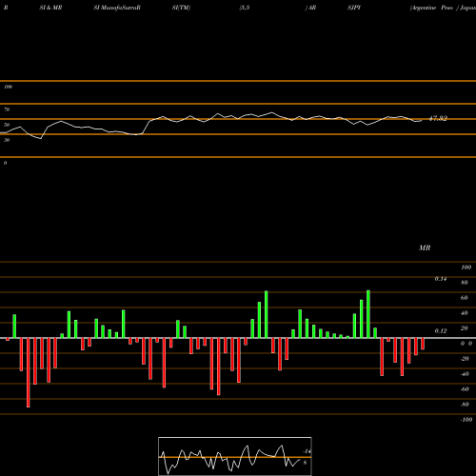
Task: Click the MR axis label 80
Action: click(465, 283)
